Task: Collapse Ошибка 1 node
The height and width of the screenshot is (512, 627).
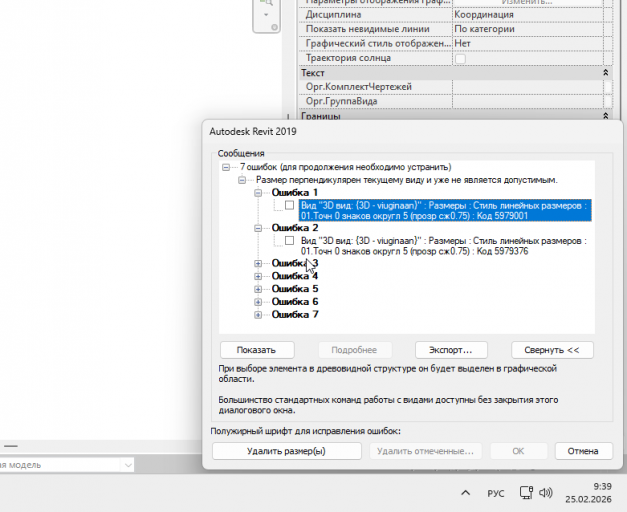Action: pos(258,193)
